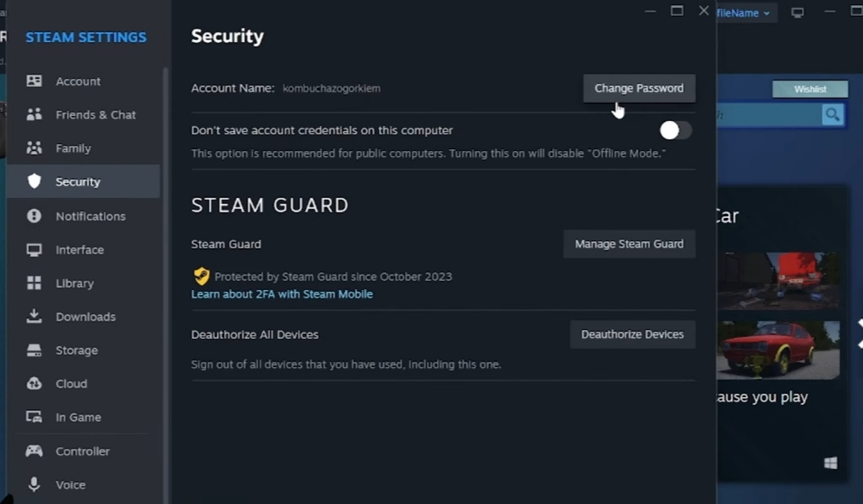This screenshot has width=863, height=504.
Task: Click the Change Password button
Action: (x=639, y=88)
